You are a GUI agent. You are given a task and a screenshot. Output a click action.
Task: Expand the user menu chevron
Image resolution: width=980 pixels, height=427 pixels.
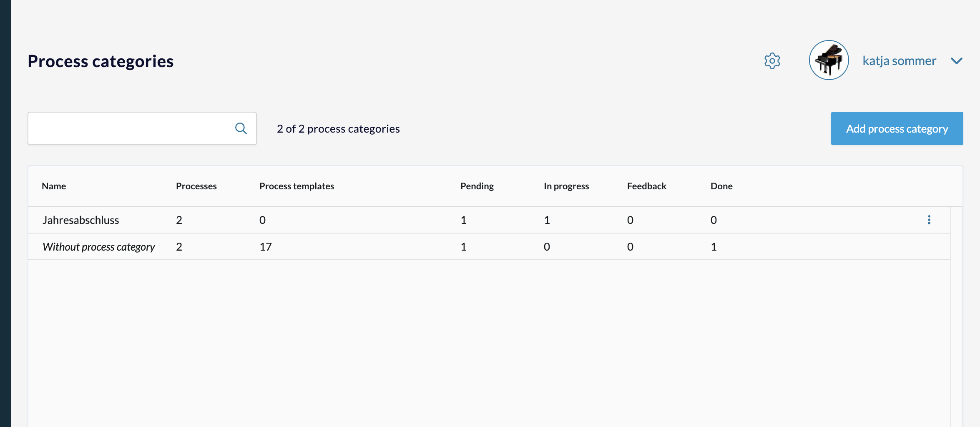click(x=956, y=61)
